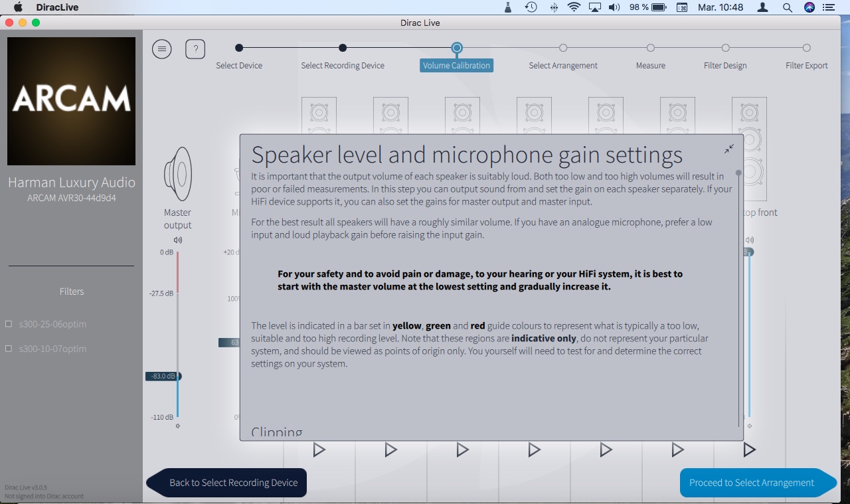Image resolution: width=850 pixels, height=504 pixels.
Task: Open the Apple menu
Action: [18, 7]
